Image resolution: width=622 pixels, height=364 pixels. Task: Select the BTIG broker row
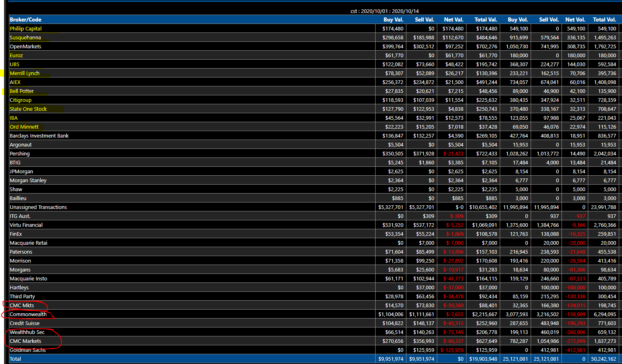click(315, 162)
